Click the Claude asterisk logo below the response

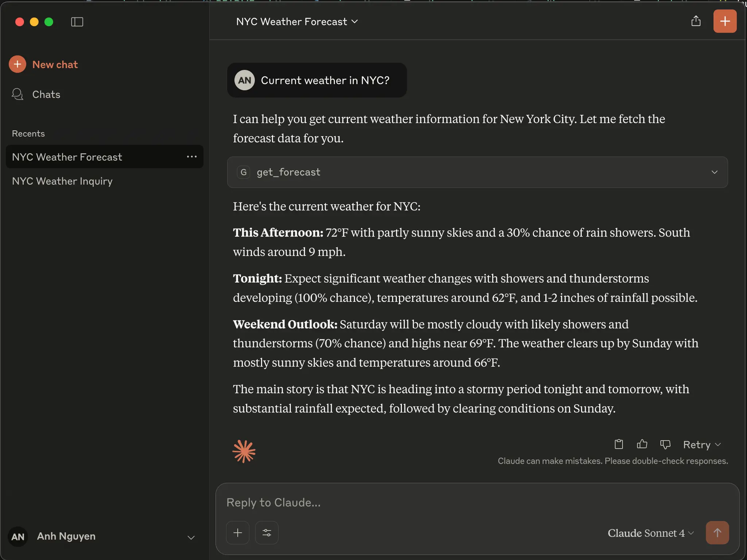pos(244,451)
